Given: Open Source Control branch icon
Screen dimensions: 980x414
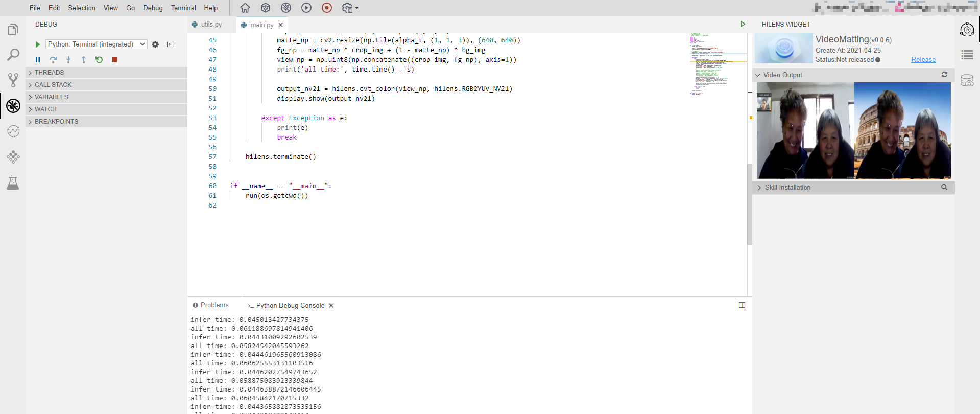Looking at the screenshot, I should 13,80.
